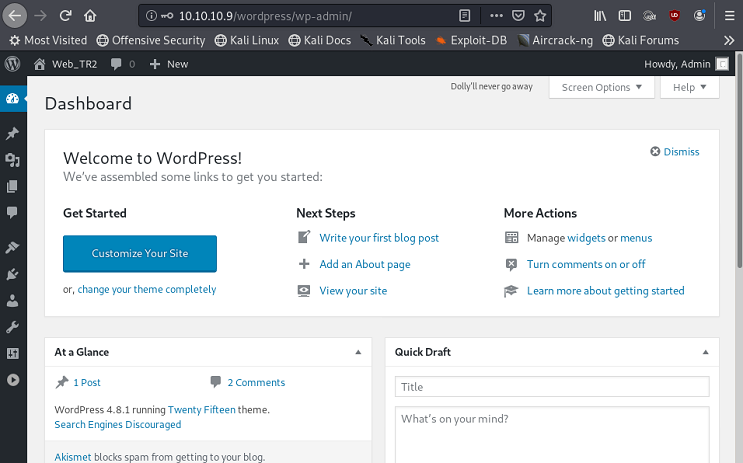This screenshot has width=743, height=463.
Task: Reload the page with the refresh icon
Action: [x=65, y=16]
